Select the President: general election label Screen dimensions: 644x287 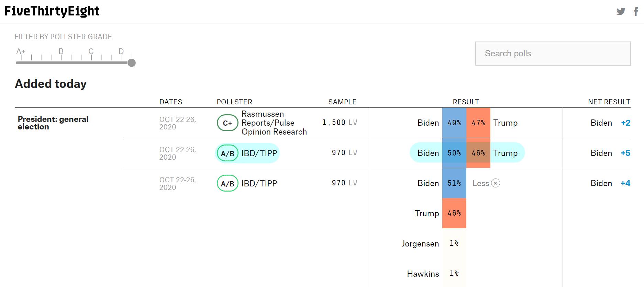pos(53,123)
